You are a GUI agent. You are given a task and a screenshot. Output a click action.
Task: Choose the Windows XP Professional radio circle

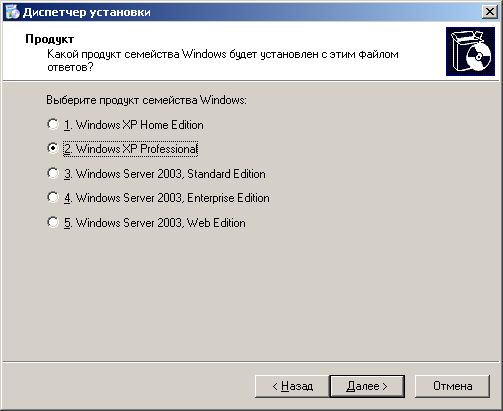53,148
